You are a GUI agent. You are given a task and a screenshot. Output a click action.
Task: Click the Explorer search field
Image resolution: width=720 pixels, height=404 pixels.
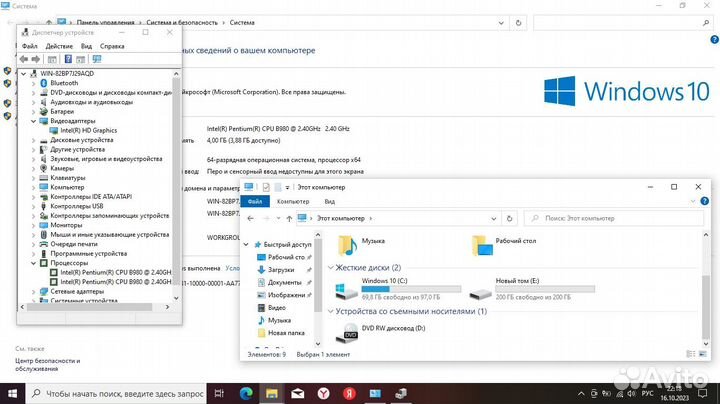pyautogui.click(x=614, y=219)
